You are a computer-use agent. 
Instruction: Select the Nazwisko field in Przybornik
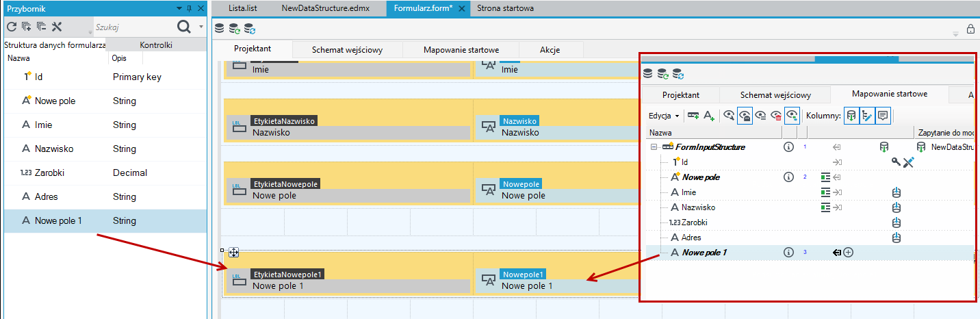tap(105, 149)
